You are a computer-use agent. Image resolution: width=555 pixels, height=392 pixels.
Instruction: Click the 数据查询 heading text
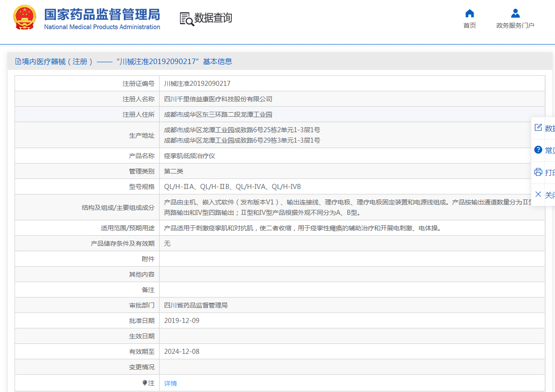213,18
